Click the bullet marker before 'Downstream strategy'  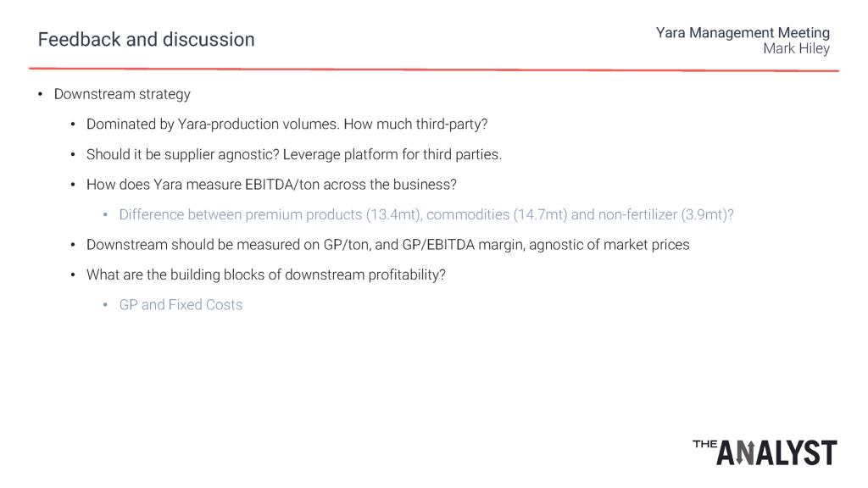point(40,94)
